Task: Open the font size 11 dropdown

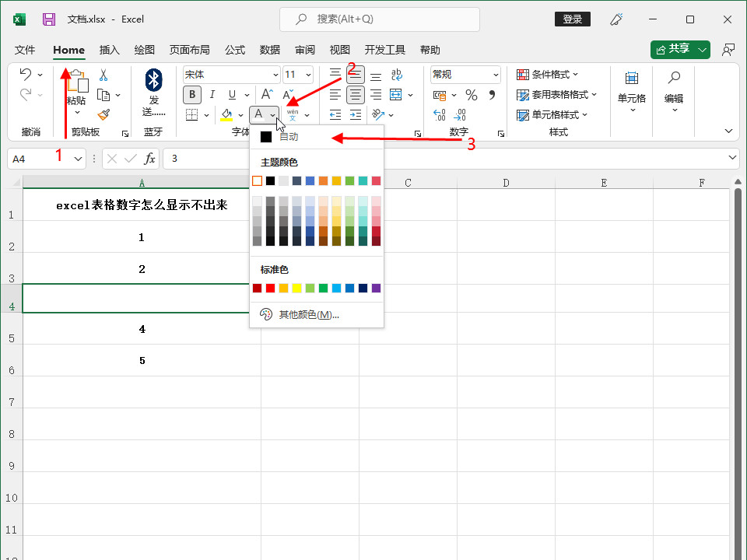Action: (308, 75)
